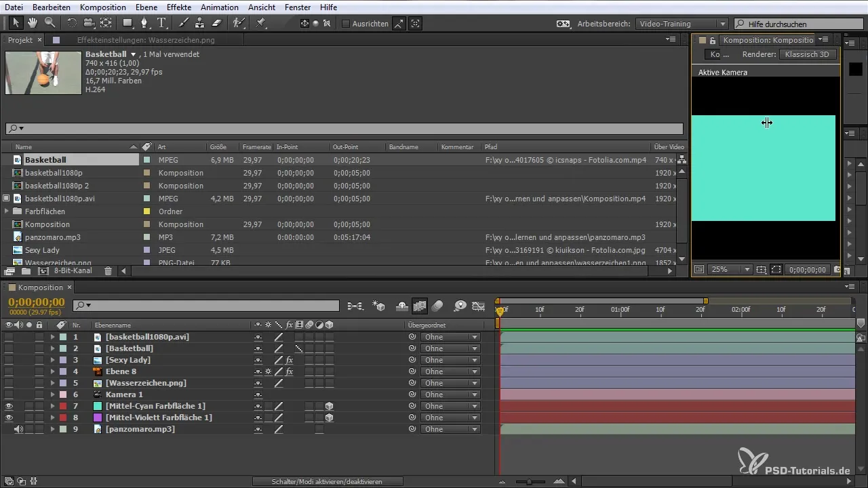Expand the Kamera 1 layer properties
Screen dimensions: 868x488
point(52,394)
